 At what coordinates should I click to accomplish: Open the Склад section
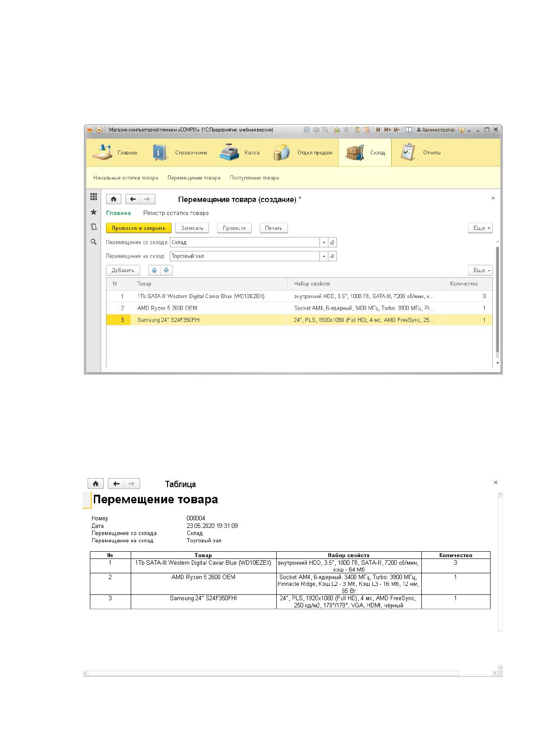point(365,153)
